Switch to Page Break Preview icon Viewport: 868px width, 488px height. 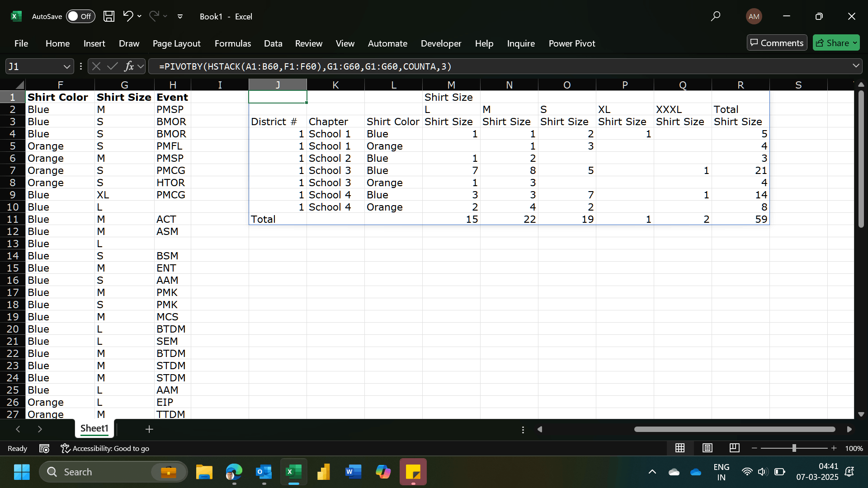(735, 448)
